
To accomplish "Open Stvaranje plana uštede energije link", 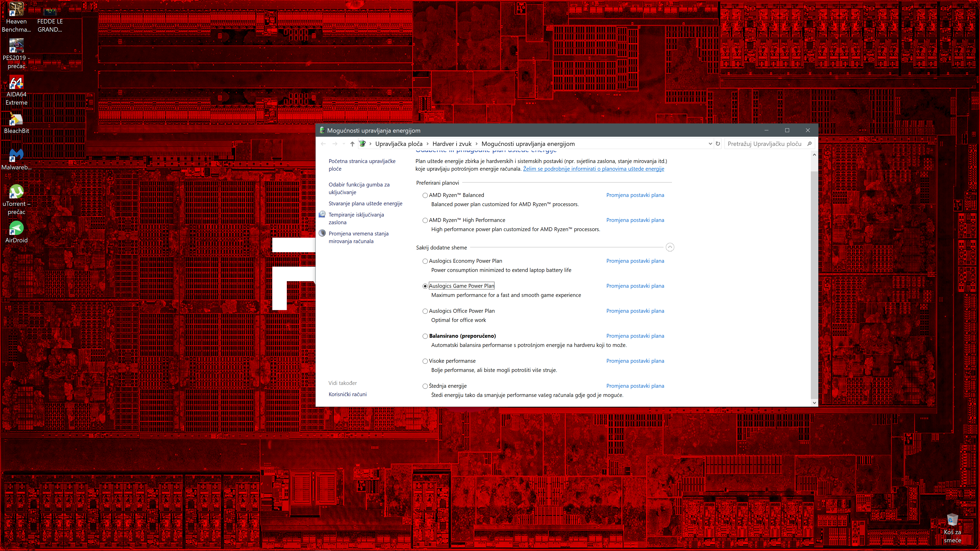I will [365, 204].
